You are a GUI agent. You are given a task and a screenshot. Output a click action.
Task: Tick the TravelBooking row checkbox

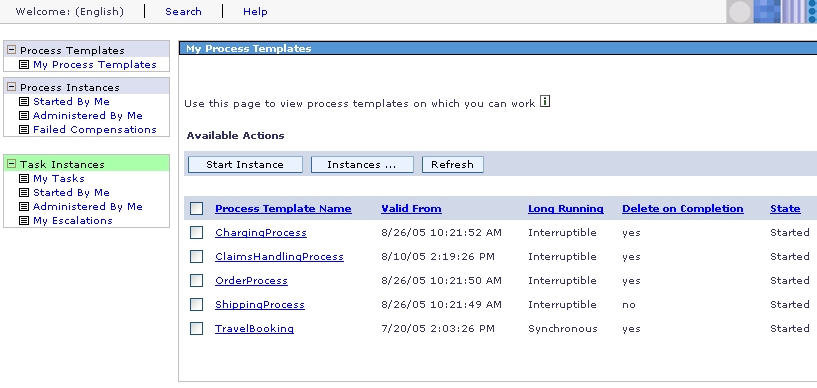[196, 329]
